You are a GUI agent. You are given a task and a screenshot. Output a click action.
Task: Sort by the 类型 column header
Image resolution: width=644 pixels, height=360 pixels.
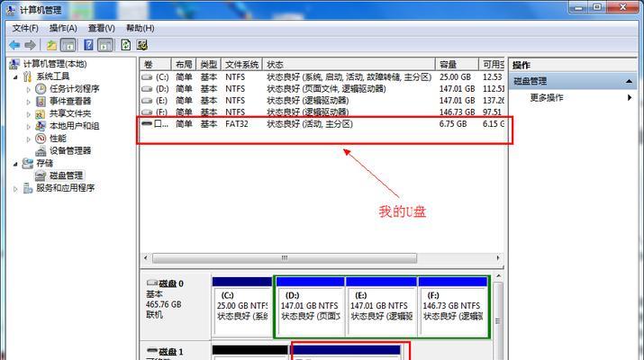click(x=209, y=65)
